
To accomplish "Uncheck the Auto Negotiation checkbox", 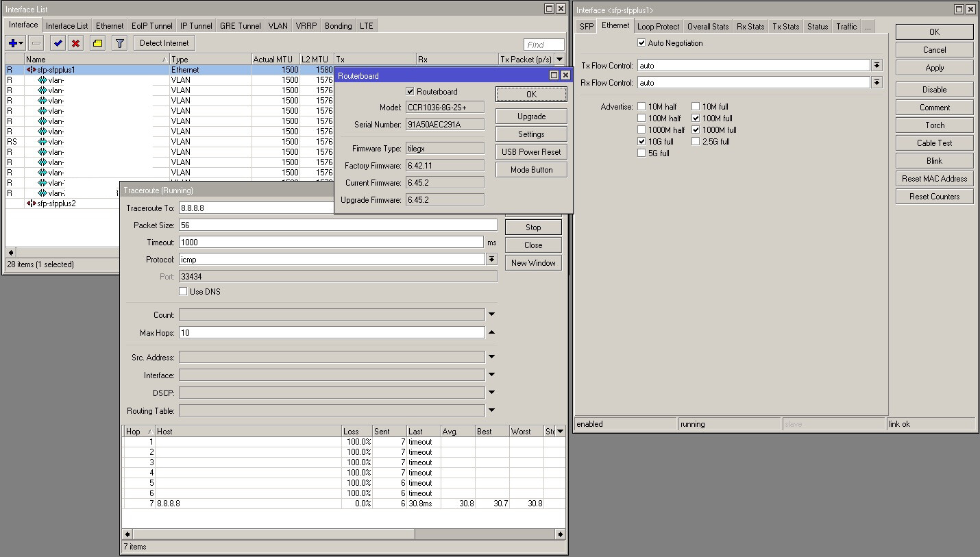I will click(x=641, y=43).
